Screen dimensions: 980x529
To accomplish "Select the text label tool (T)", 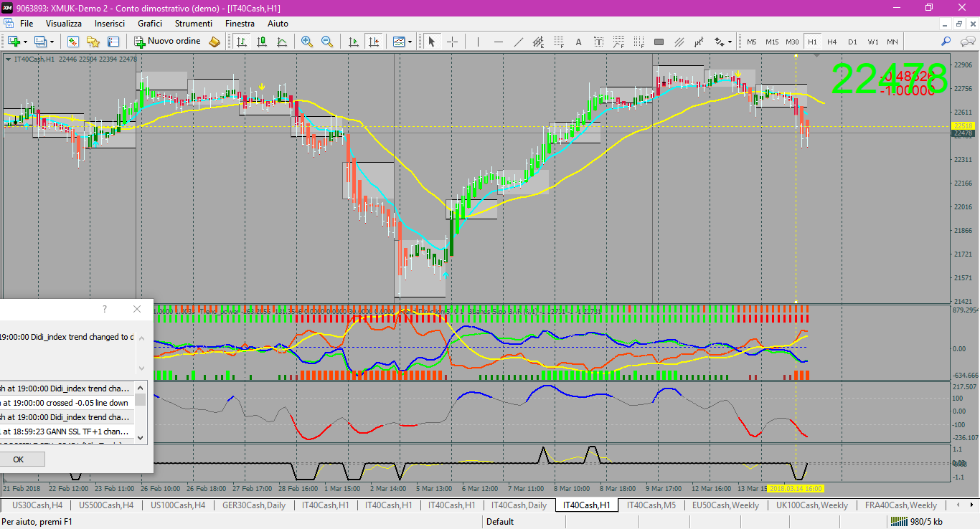I will pyautogui.click(x=598, y=42).
